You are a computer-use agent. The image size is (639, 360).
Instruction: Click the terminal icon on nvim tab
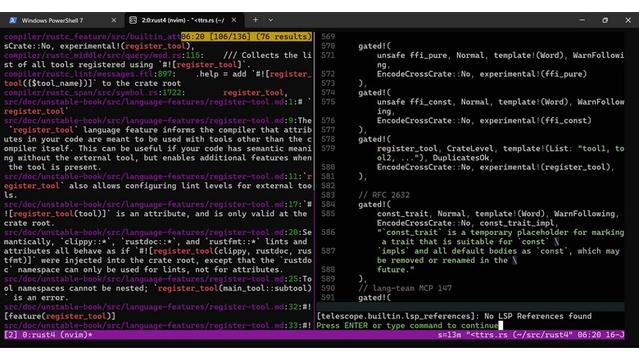133,20
